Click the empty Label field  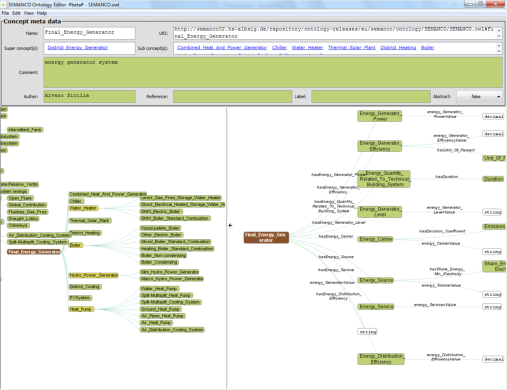pos(371,96)
